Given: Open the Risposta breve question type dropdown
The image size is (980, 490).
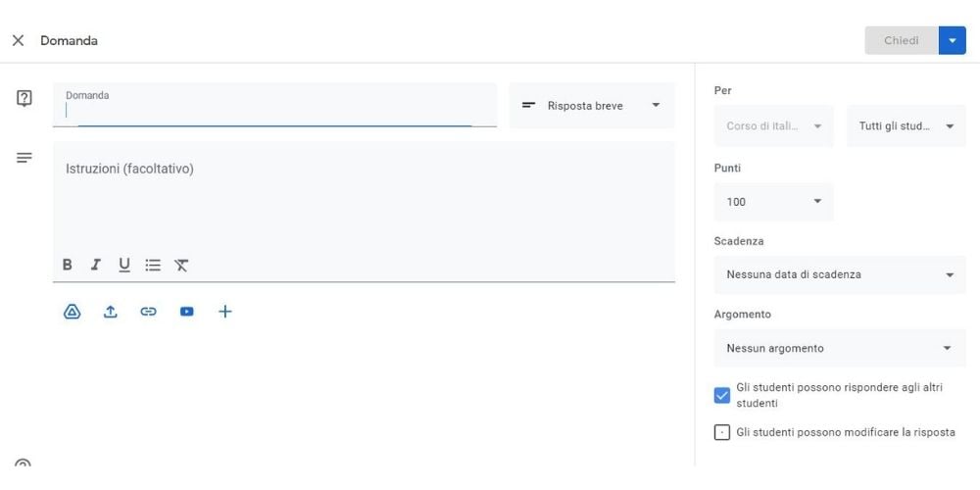Looking at the screenshot, I should [592, 106].
